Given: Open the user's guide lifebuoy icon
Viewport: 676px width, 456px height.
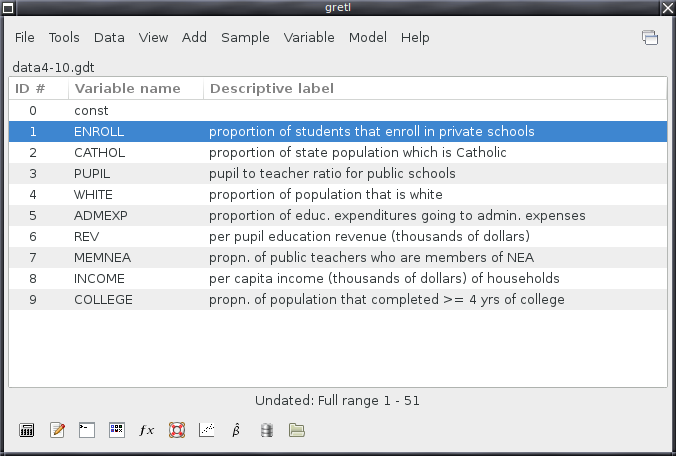Looking at the screenshot, I should pos(177,430).
